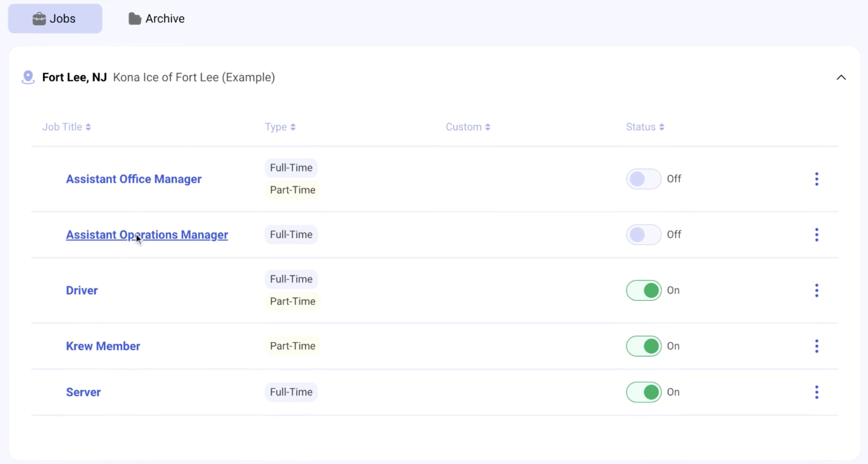Open the Krew Member job details

tap(103, 346)
